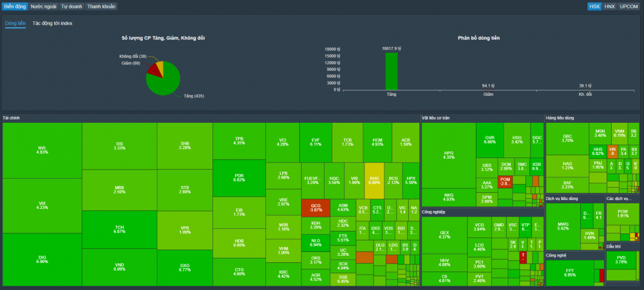Select the LCG 4.46% tile
The image size is (644, 290).
point(479,247)
